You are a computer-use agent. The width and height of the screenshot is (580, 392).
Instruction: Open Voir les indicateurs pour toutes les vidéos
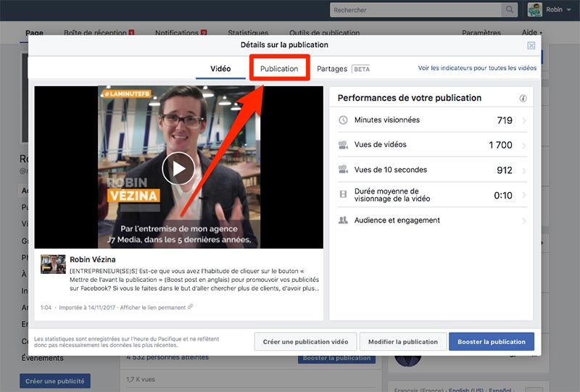[477, 68]
